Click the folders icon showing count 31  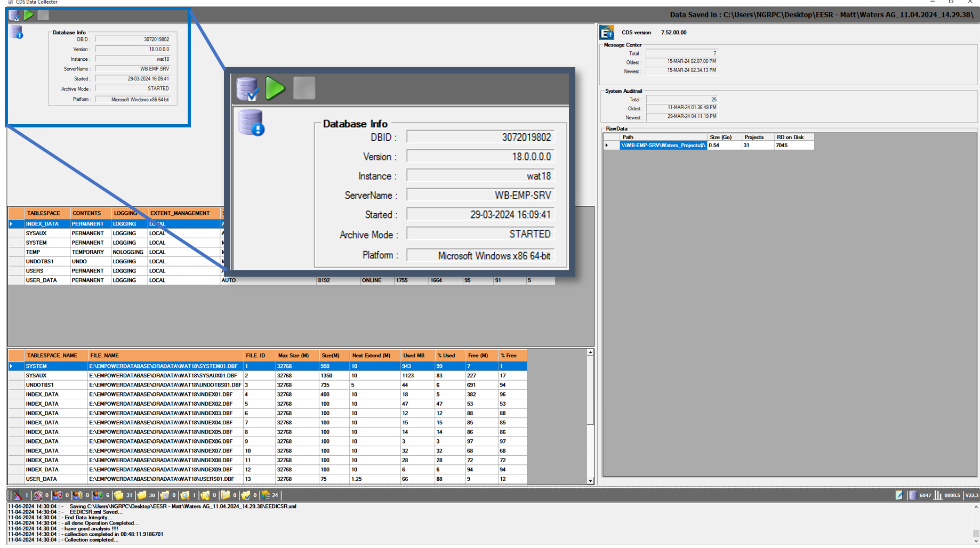pyautogui.click(x=119, y=495)
